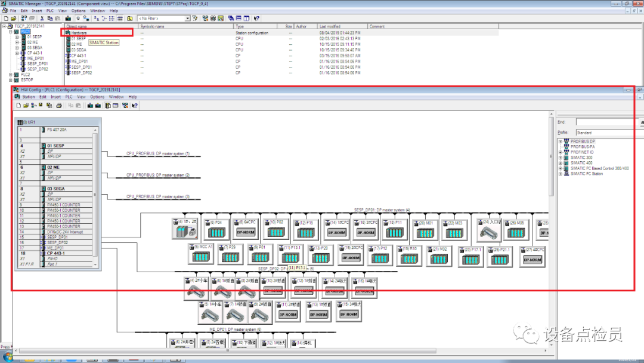Select DP slave (27) 4#CPC DP-NORM

click(x=532, y=257)
